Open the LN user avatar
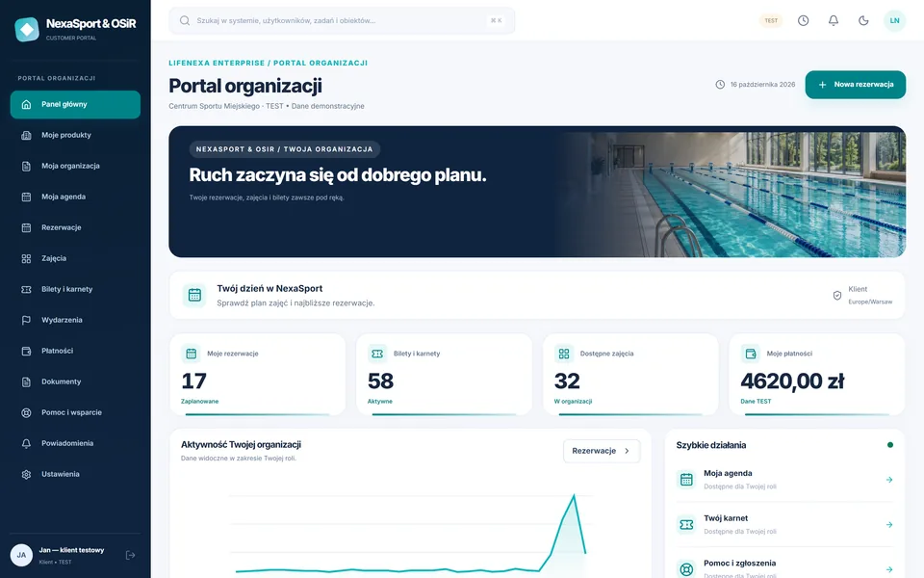924x578 pixels. click(x=894, y=20)
